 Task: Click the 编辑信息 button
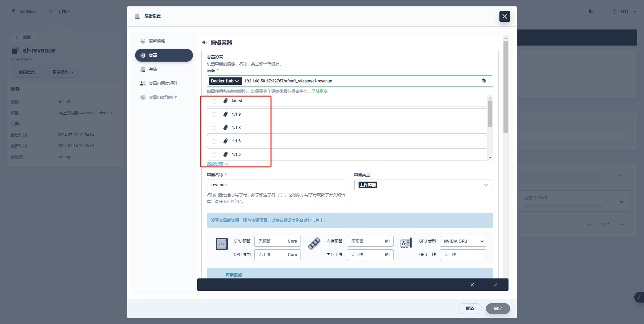27,72
